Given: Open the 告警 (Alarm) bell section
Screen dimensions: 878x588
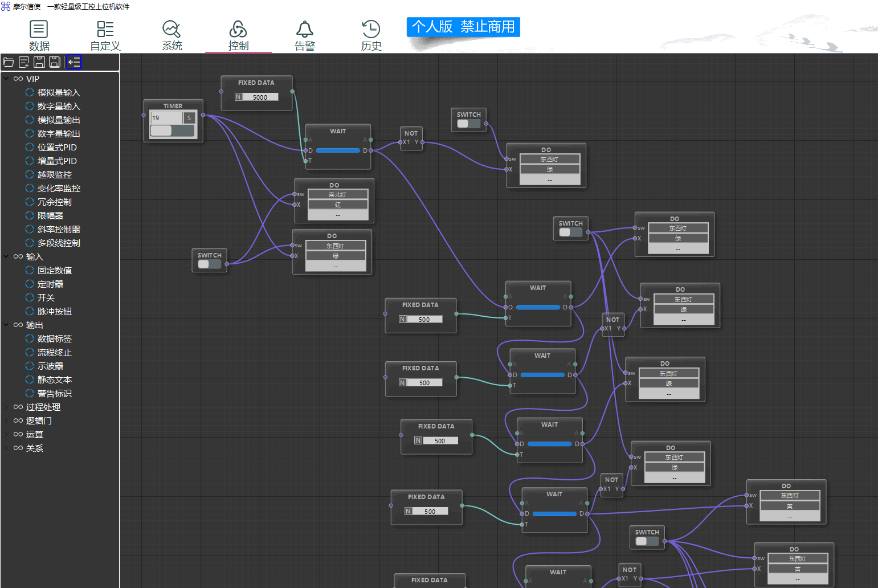Looking at the screenshot, I should (x=305, y=35).
